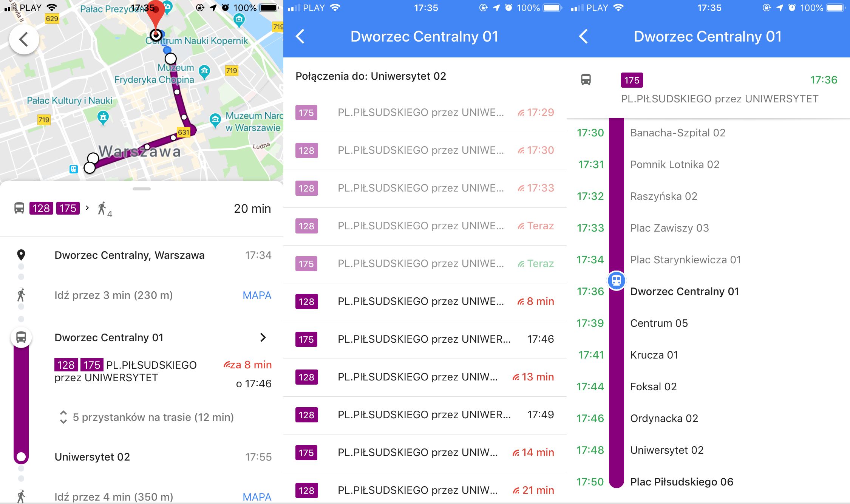Open Dworzec Centralny 01 departures chevron
The height and width of the screenshot is (504, 850).
click(263, 337)
